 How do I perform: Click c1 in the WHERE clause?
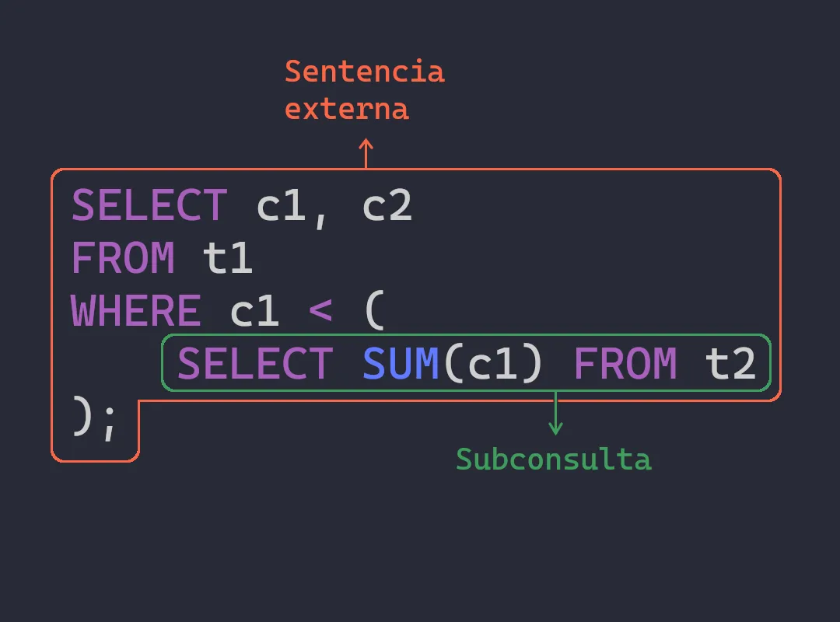click(255, 312)
